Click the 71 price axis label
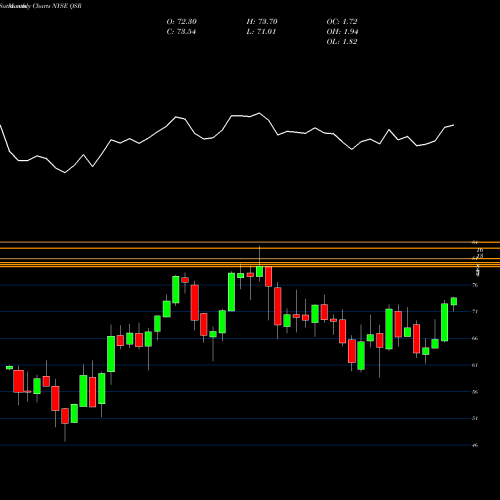Viewport: 500px width, 500px height. coord(475,312)
